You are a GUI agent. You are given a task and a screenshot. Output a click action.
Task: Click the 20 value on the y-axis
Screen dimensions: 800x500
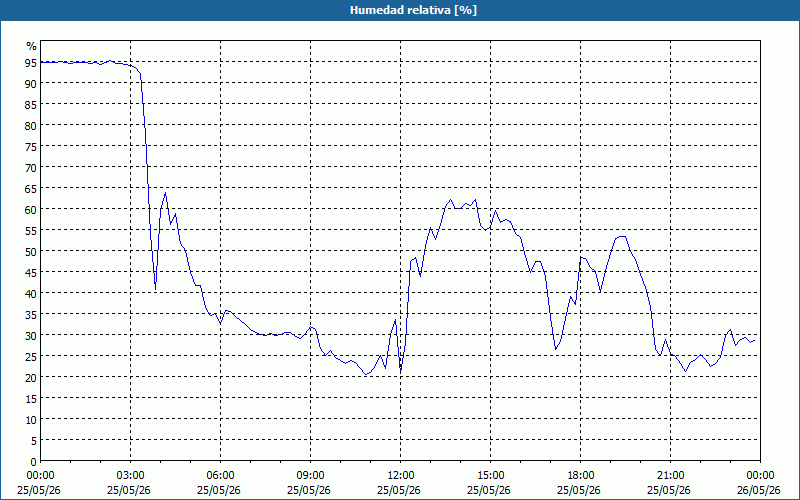pyautogui.click(x=31, y=378)
